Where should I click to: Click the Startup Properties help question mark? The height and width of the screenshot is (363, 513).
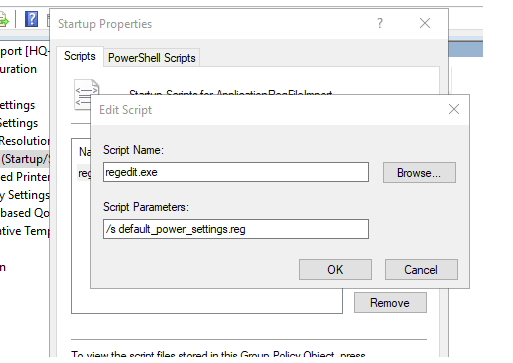(380, 23)
